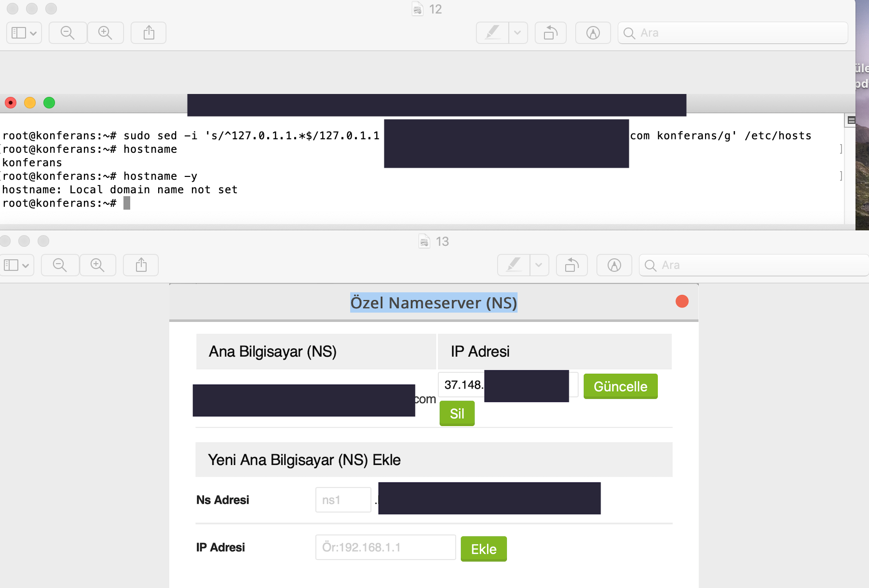This screenshot has width=869, height=588.
Task: Click the terminal's red close button
Action: (11, 103)
